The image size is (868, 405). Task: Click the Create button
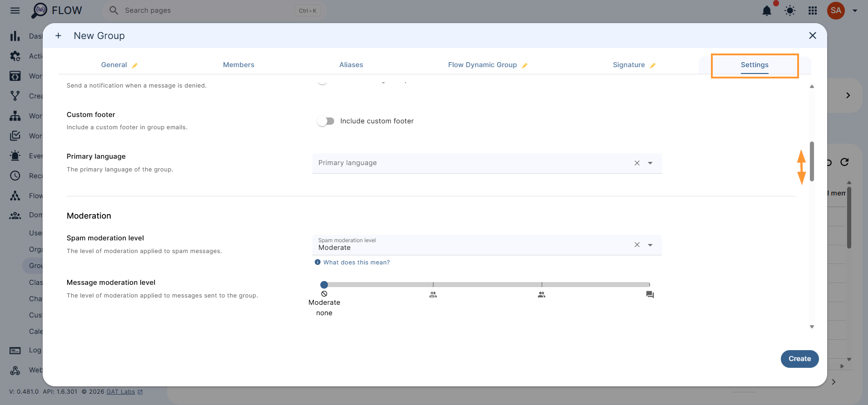coord(799,359)
